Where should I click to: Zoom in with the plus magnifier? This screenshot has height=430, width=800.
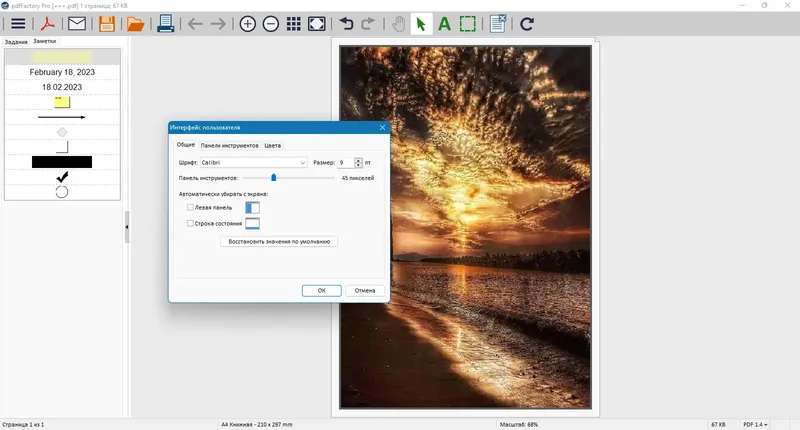(x=247, y=24)
